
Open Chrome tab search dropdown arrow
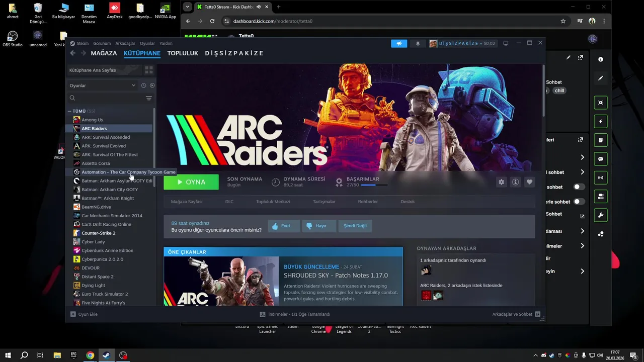(187, 7)
